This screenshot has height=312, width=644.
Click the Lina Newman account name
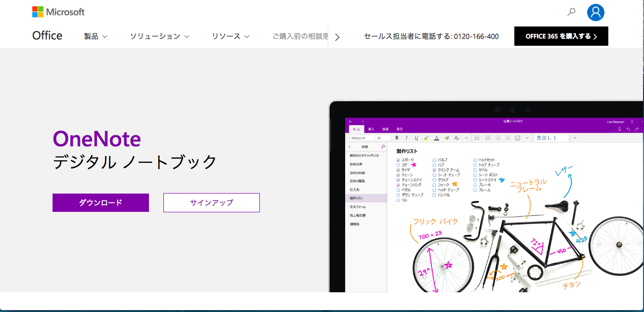616,122
